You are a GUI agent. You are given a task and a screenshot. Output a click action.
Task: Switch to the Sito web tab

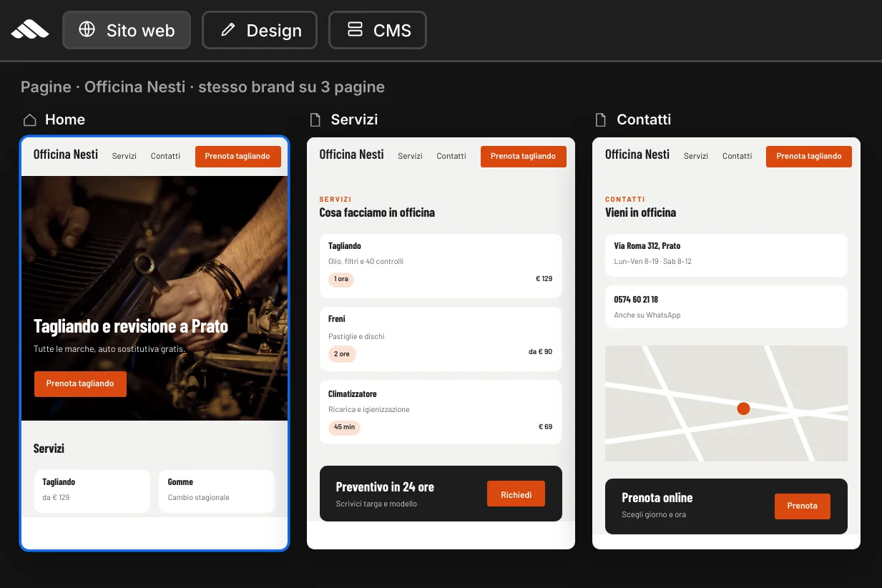point(127,30)
